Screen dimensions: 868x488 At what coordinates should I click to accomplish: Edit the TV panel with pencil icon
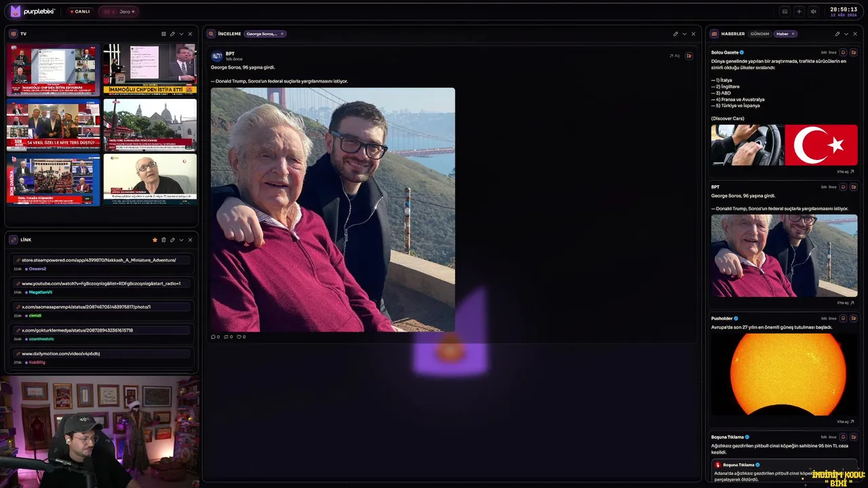[172, 34]
